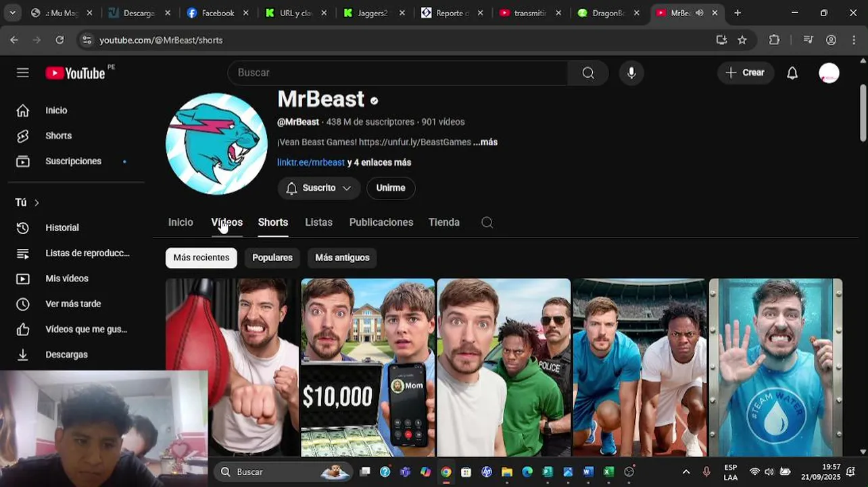Open Excel from the Windows taskbar
Screen dimensions: 868x487
coord(608,472)
